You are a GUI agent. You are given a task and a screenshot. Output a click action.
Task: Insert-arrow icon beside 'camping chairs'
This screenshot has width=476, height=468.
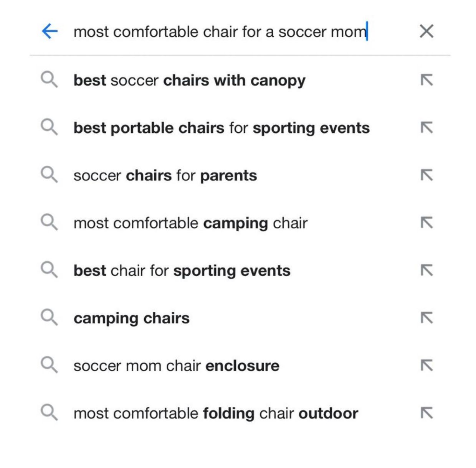(426, 318)
